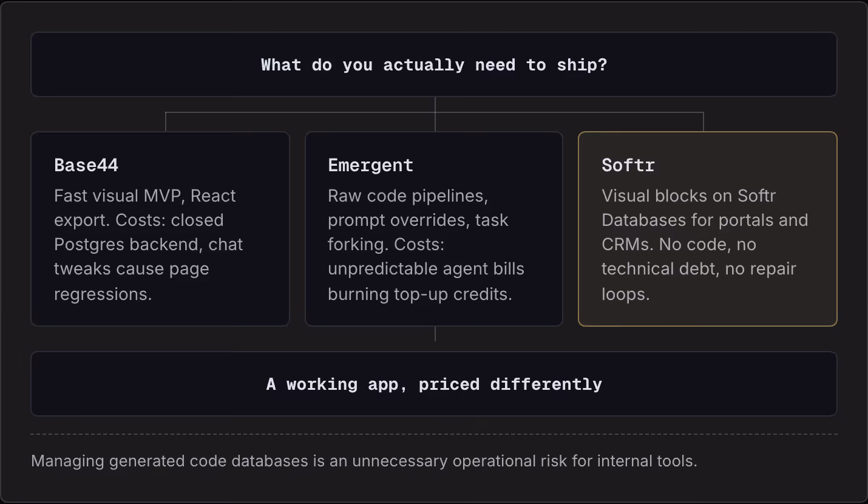Click the "Raw code pipelines, prompt overrides" description

click(426, 244)
